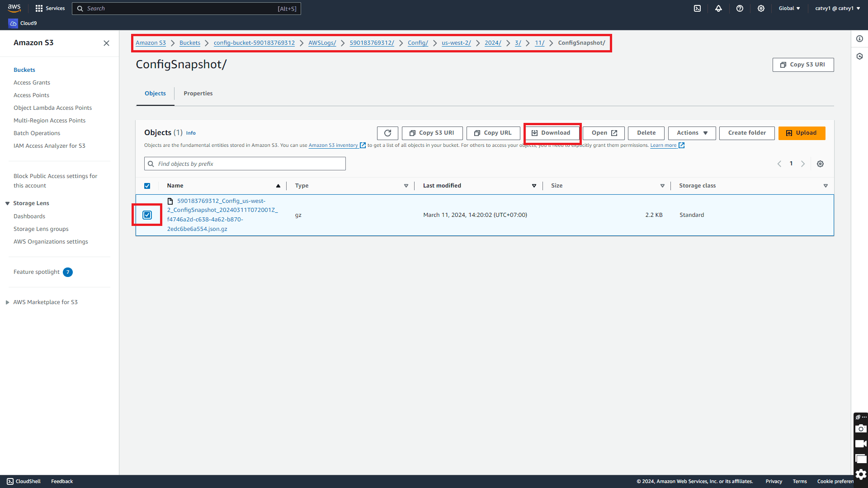
Task: Click Copy S3 URI in objects toolbar
Action: pyautogui.click(x=432, y=133)
